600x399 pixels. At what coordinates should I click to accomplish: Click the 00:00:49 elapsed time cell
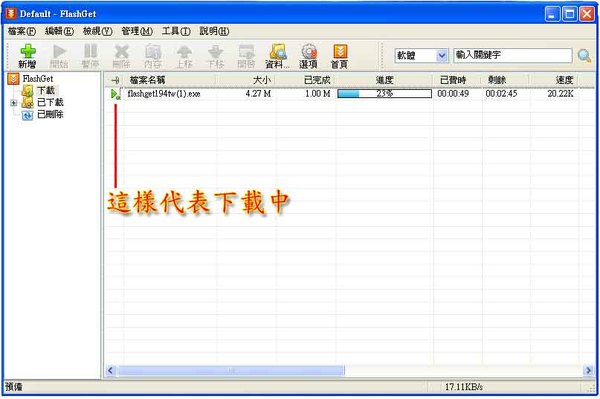(x=453, y=94)
